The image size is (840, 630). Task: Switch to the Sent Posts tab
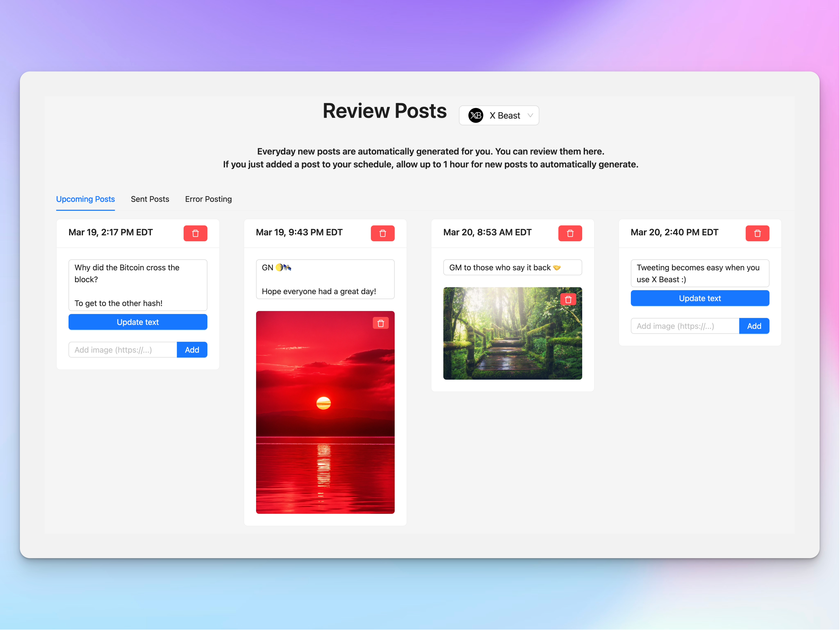click(x=150, y=199)
